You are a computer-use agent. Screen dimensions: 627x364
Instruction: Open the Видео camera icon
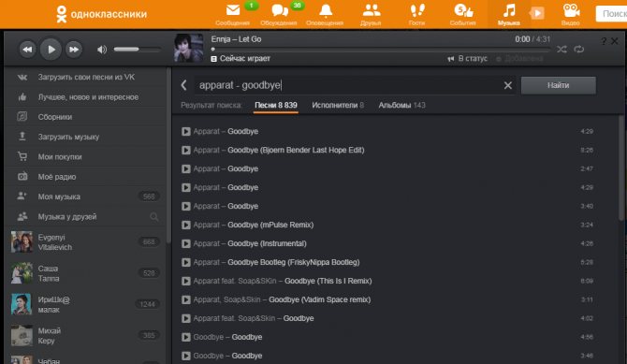(571, 14)
